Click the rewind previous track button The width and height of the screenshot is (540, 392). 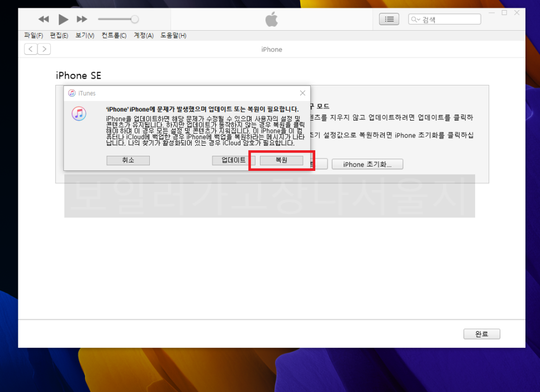click(x=44, y=20)
